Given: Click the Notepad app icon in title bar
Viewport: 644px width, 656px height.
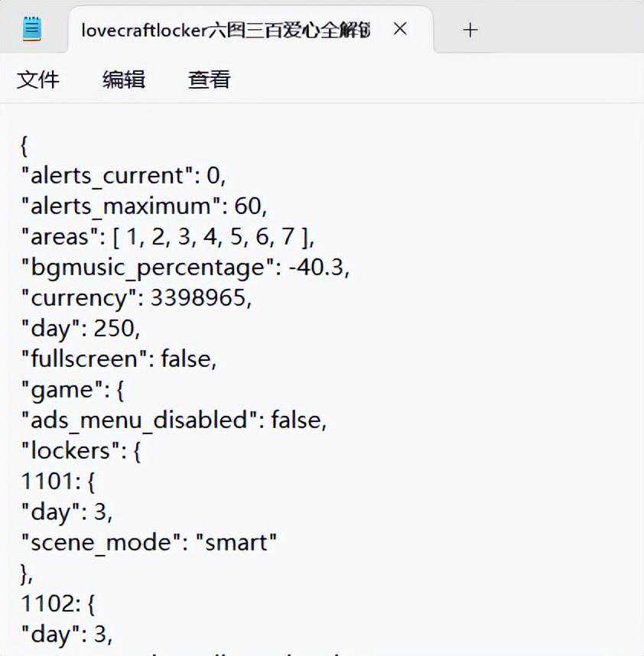Looking at the screenshot, I should click(31, 30).
